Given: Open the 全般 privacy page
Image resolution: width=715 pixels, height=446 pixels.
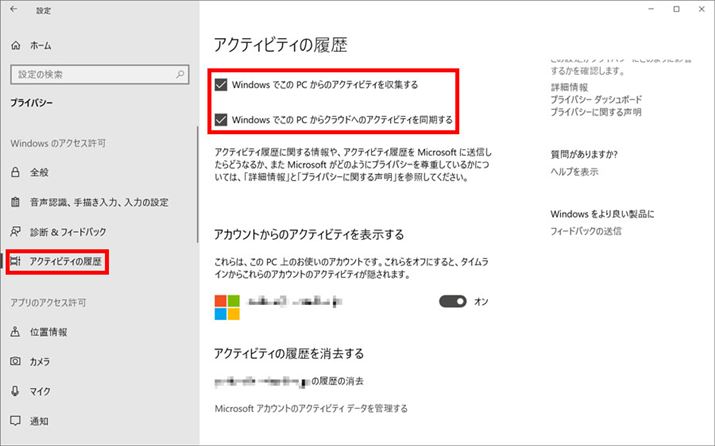Looking at the screenshot, I should coord(39,172).
